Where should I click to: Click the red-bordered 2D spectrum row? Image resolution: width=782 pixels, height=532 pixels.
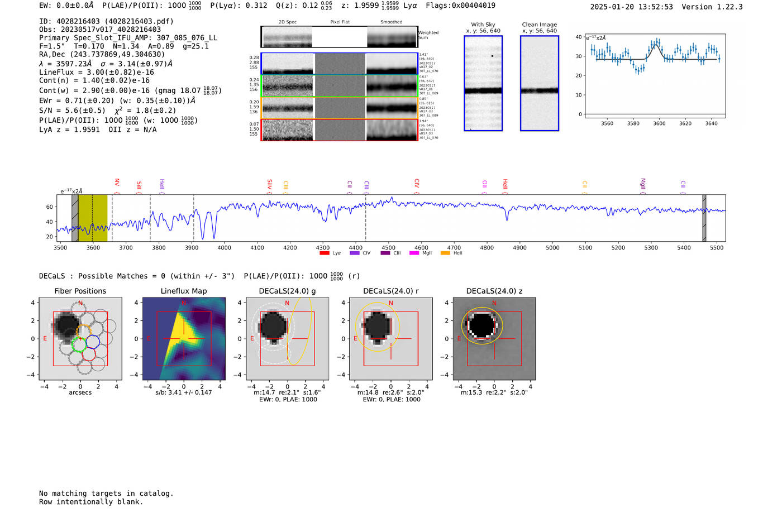point(340,130)
